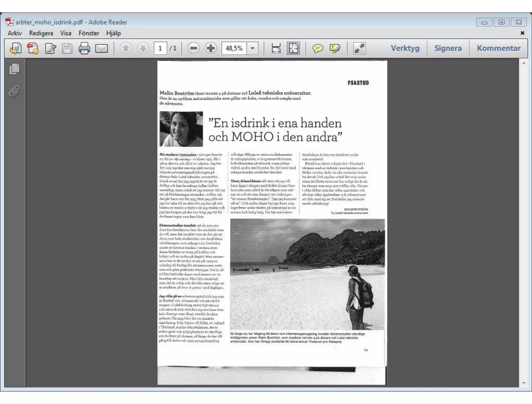Click the Create PDF online icon
The height and width of the screenshot is (404, 532).
(33, 49)
